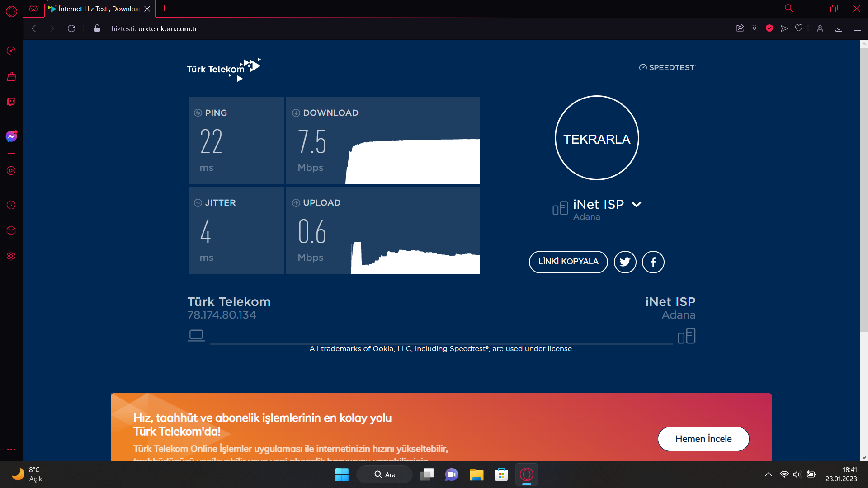This screenshot has height=488, width=868.
Task: Open Opera sidebar settings gear
Action: (11, 256)
